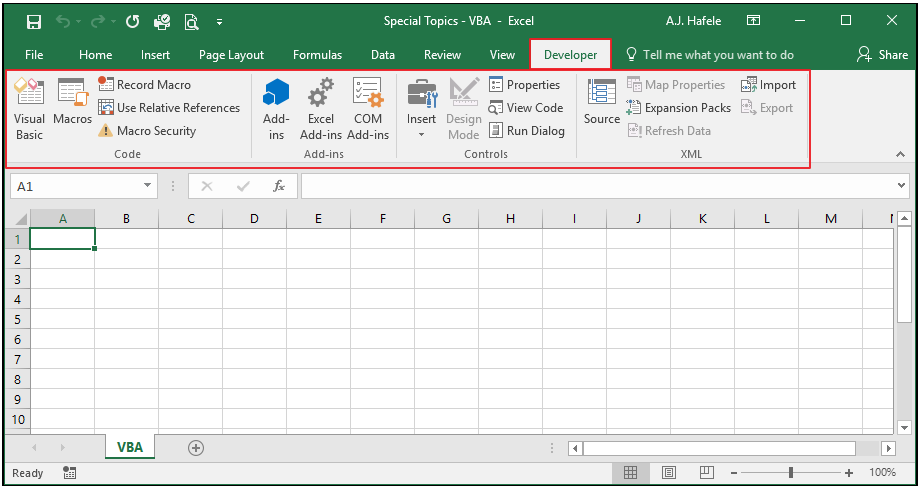Open Ribbon Display Options
Image resolution: width=919 pixels, height=487 pixels.
pyautogui.click(x=754, y=21)
